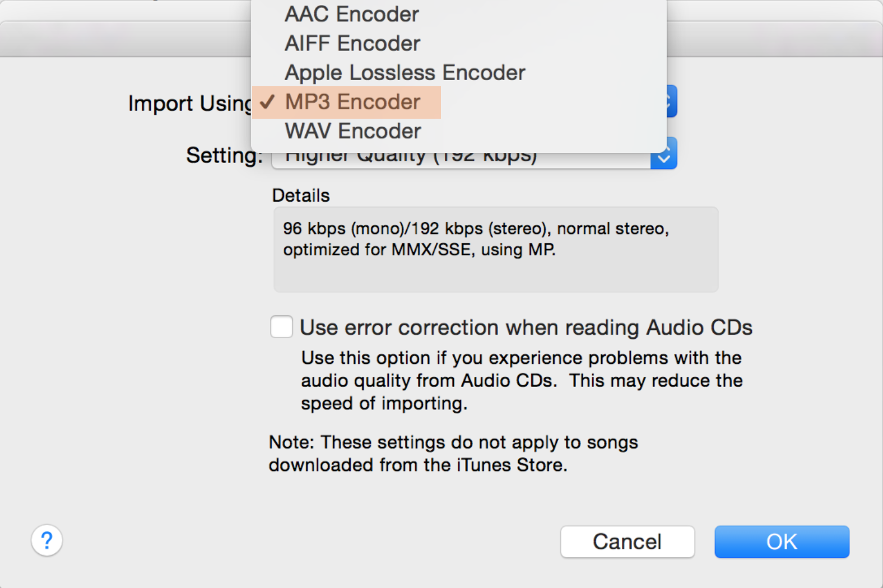
Task: Click the error correction description paragraph
Action: coord(521,380)
